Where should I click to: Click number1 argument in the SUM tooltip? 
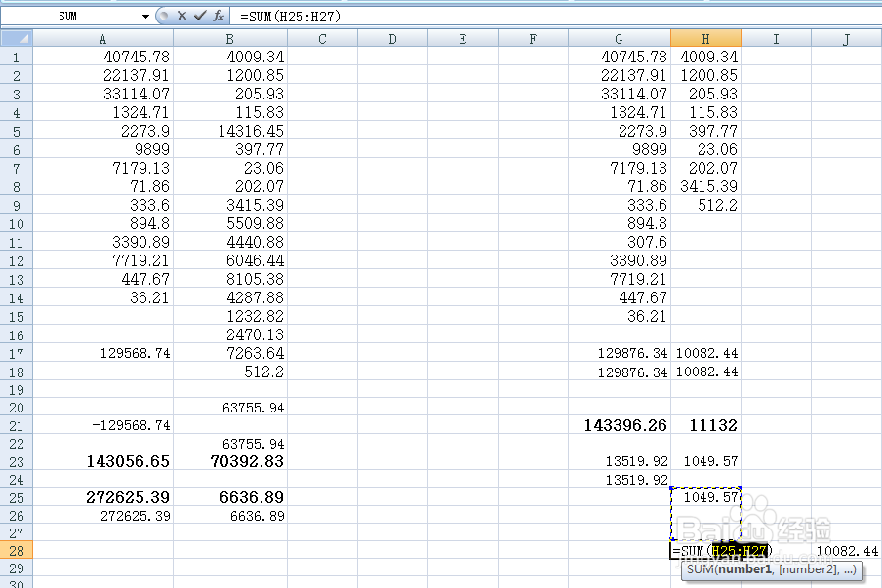point(744,569)
